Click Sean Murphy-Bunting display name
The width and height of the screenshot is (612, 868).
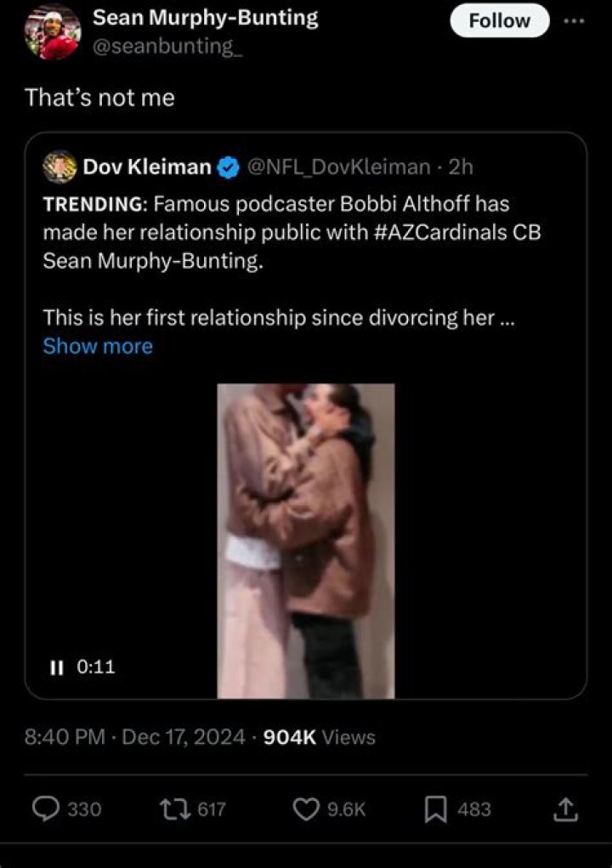pyautogui.click(x=205, y=18)
